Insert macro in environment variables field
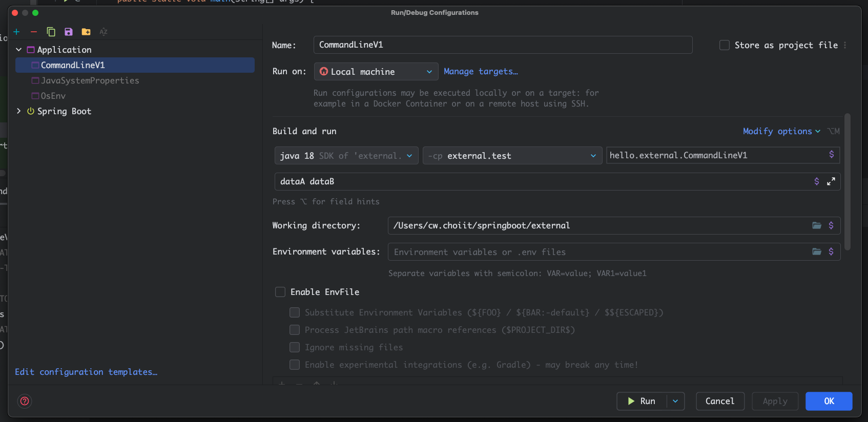This screenshot has width=868, height=422. (831, 251)
